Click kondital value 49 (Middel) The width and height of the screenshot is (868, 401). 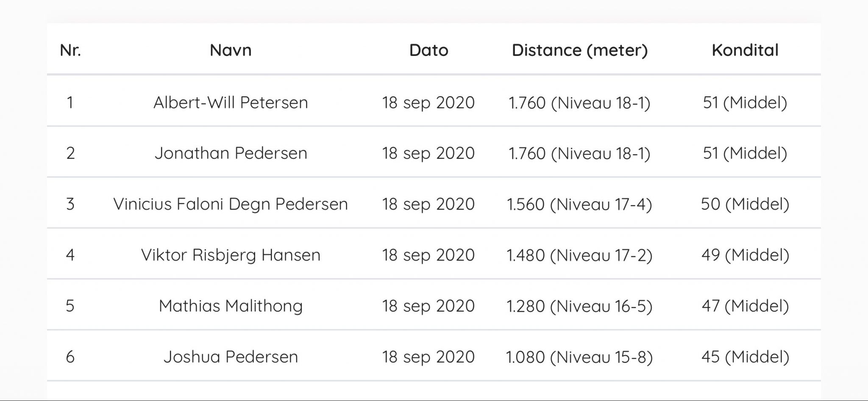745,255
